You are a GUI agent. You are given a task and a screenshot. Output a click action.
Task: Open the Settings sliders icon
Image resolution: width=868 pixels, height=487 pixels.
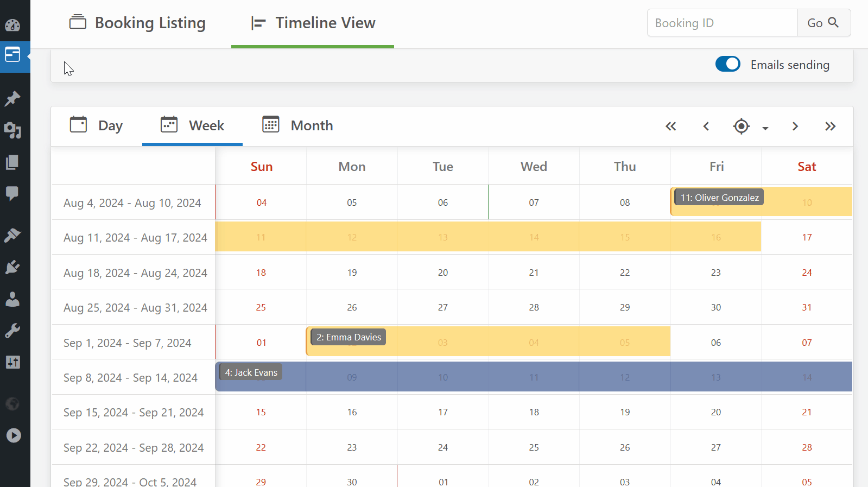[x=14, y=362]
